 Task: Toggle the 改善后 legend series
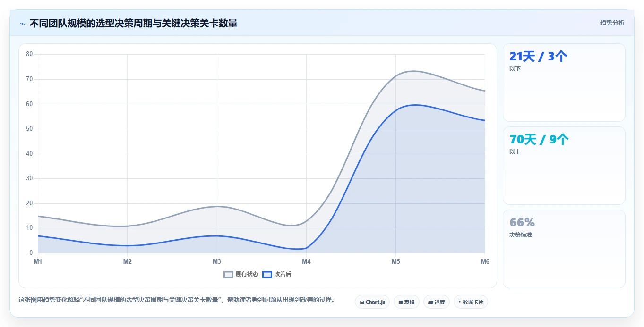click(x=277, y=274)
